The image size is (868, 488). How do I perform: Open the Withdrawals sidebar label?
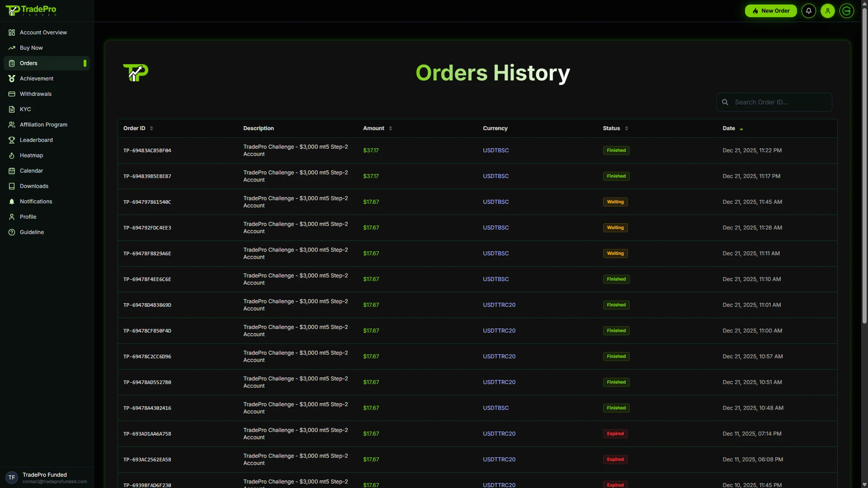(36, 94)
